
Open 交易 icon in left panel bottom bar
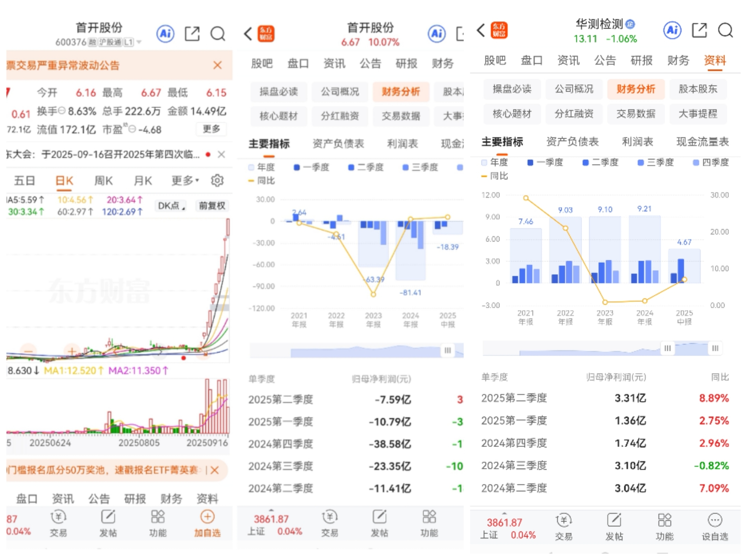pyautogui.click(x=58, y=523)
